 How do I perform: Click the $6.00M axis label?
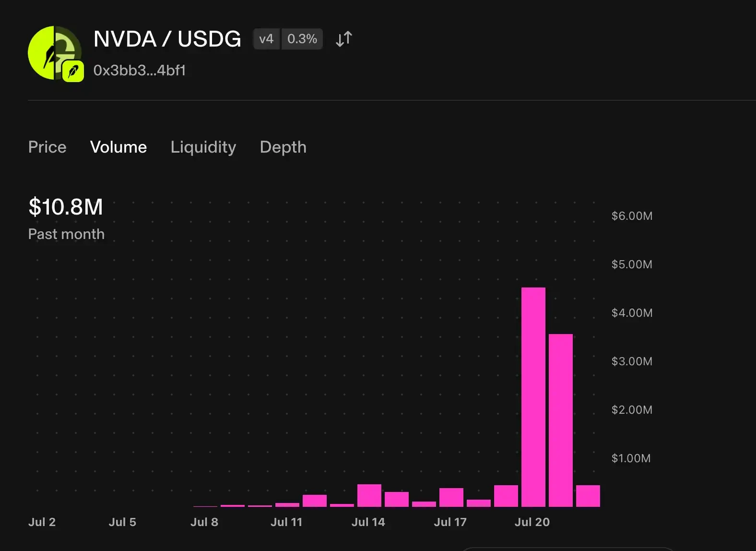632,216
